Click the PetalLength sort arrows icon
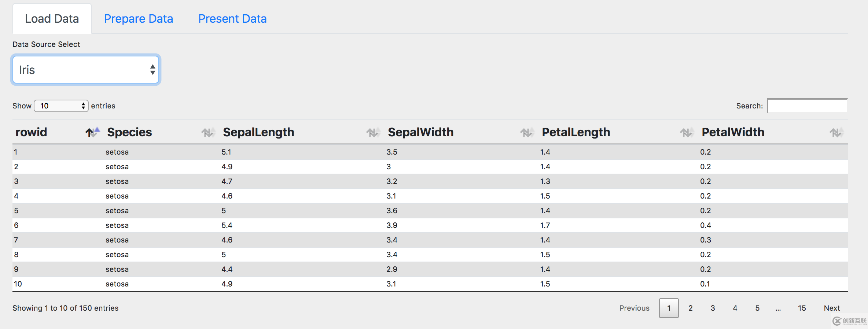The height and width of the screenshot is (329, 868). point(686,133)
